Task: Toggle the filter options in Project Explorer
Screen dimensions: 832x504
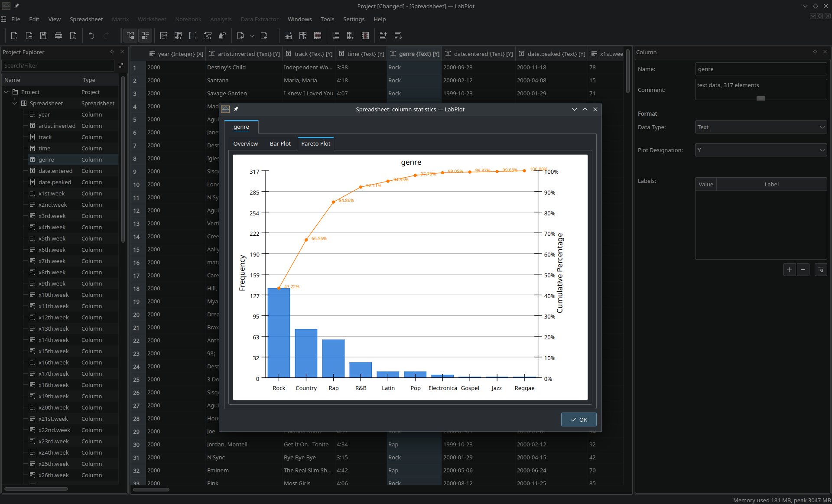Action: [121, 65]
